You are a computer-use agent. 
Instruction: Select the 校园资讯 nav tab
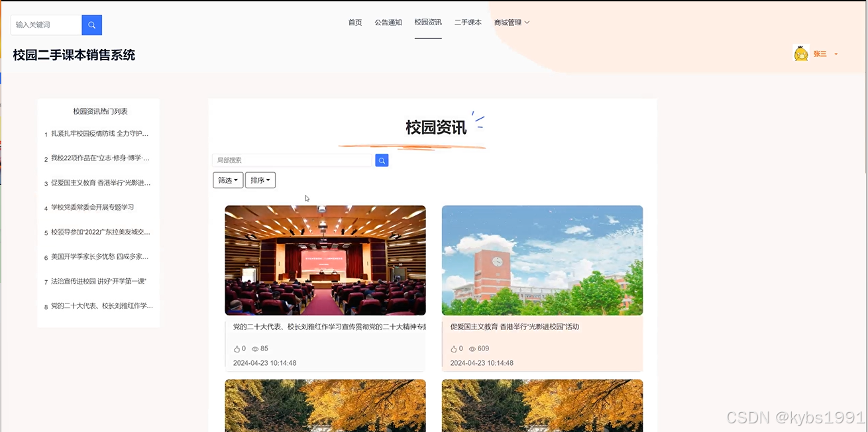pyautogui.click(x=428, y=23)
